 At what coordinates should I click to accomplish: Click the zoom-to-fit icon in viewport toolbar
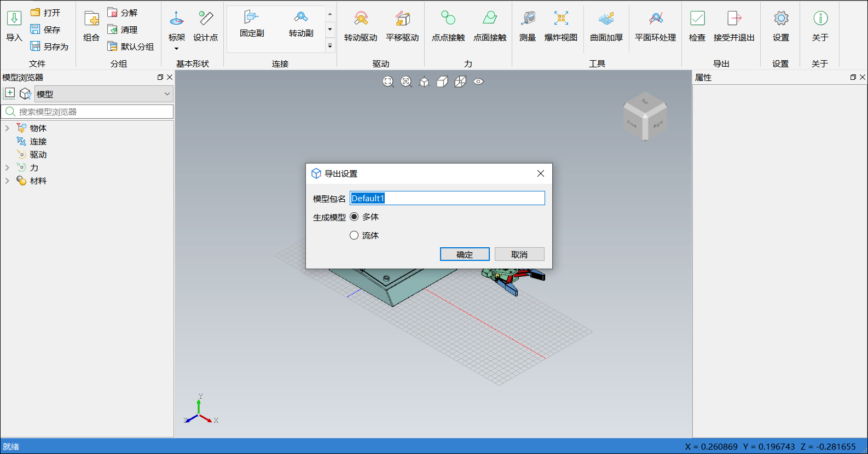coord(388,82)
